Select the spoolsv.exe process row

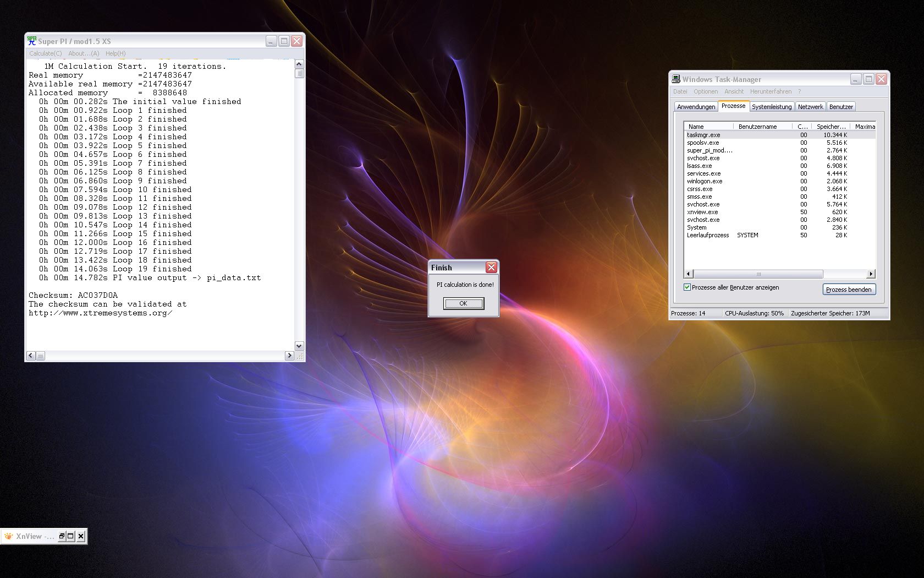pyautogui.click(x=779, y=143)
